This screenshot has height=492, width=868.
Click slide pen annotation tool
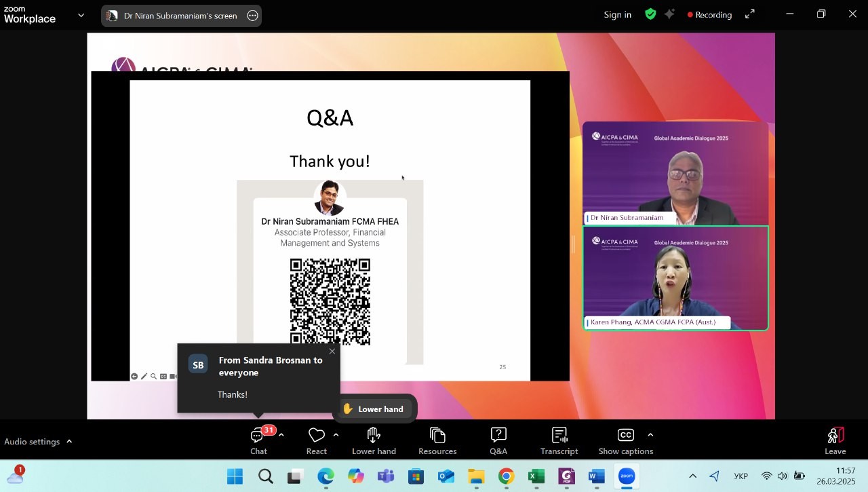[x=144, y=376]
